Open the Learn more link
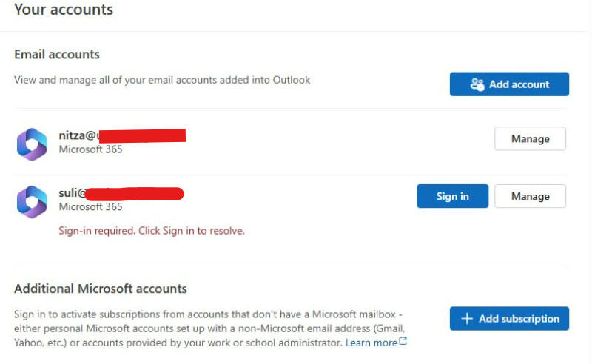Image resolution: width=592 pixels, height=364 pixels. tap(371, 343)
